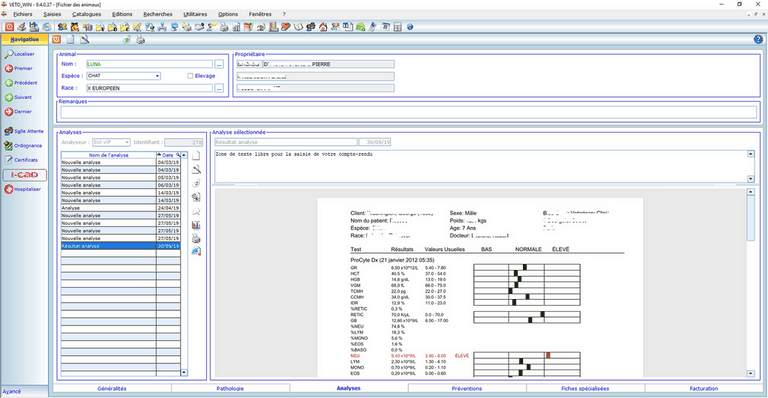Click the Localiser navigation item
The width and height of the screenshot is (768, 398).
click(x=20, y=54)
